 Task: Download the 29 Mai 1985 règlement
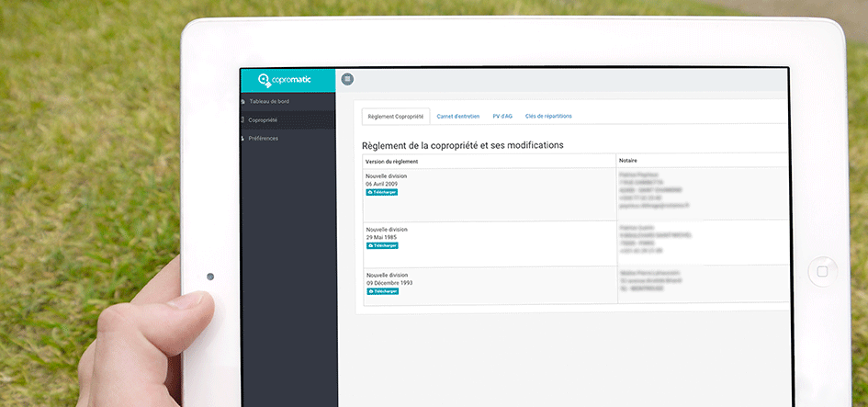[x=382, y=245]
